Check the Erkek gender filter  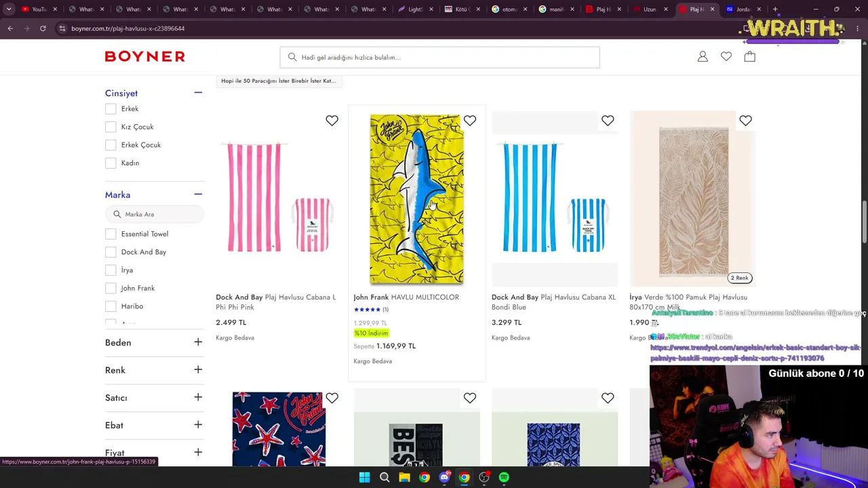pyautogui.click(x=111, y=108)
